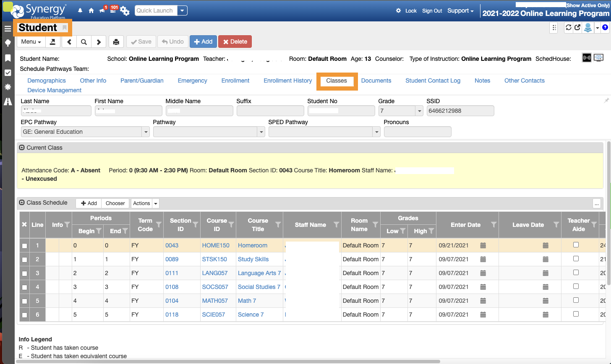Image resolution: width=611 pixels, height=364 pixels.
Task: Click the settings gears icon
Action: point(125,11)
